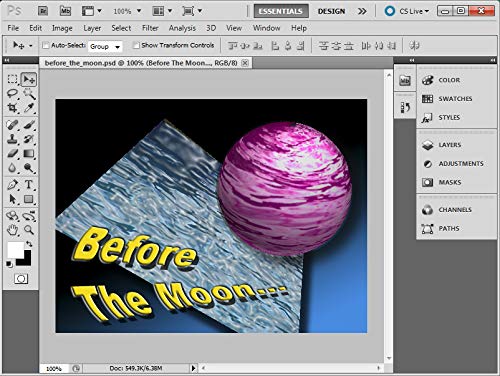The height and width of the screenshot is (376, 500).
Task: Enable Show Transform Controls checkbox
Action: [x=136, y=45]
